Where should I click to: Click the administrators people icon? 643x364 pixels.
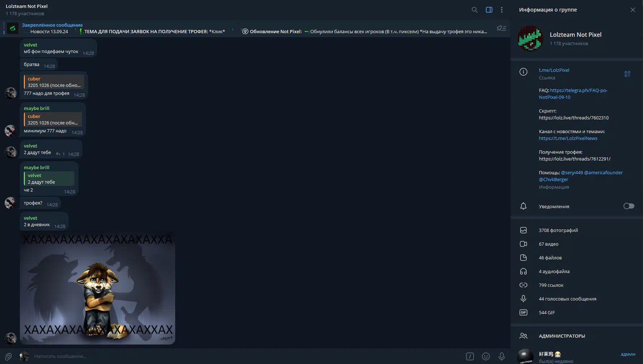523,336
